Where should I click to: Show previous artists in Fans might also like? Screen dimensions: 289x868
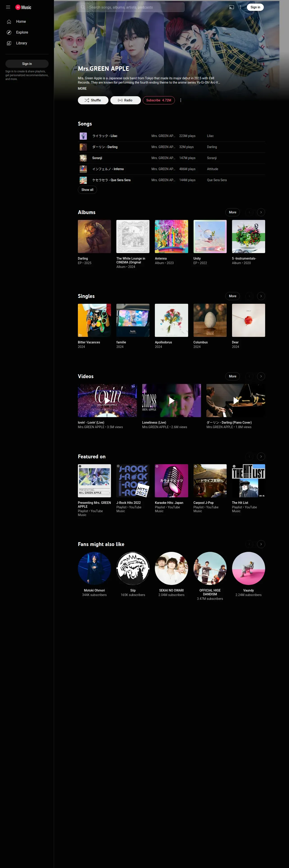click(x=249, y=544)
